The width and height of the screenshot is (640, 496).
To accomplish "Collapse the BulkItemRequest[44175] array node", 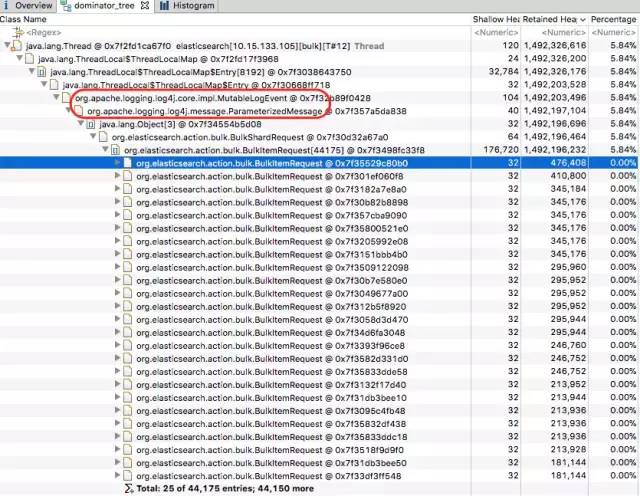I will (x=105, y=149).
